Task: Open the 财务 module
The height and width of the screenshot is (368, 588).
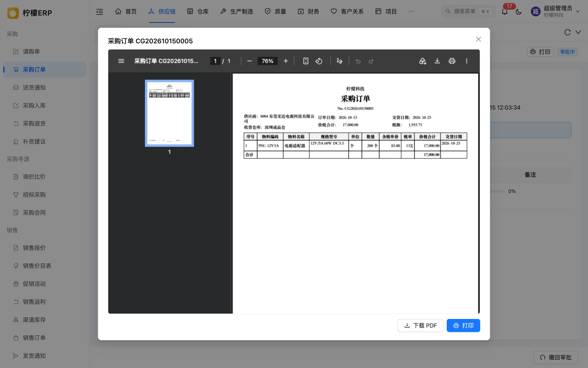Action: [x=308, y=11]
